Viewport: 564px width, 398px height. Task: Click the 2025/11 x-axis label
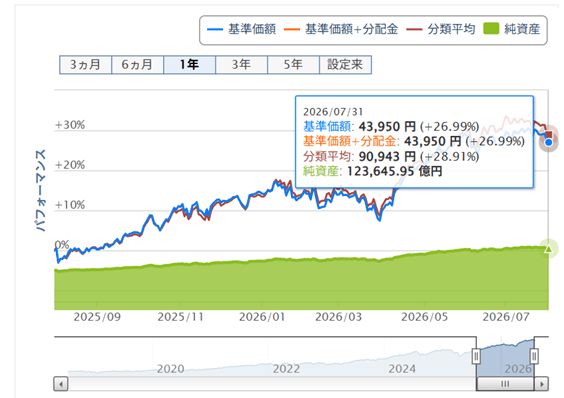point(181,317)
